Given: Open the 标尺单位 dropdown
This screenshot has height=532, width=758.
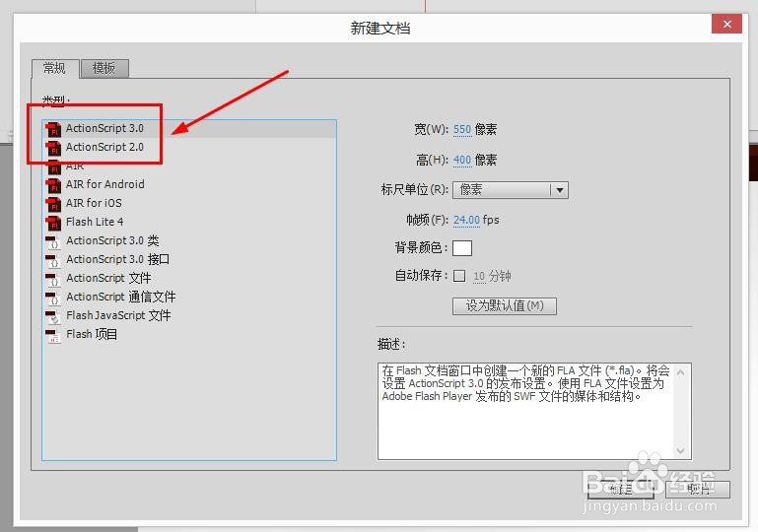Looking at the screenshot, I should [x=510, y=190].
